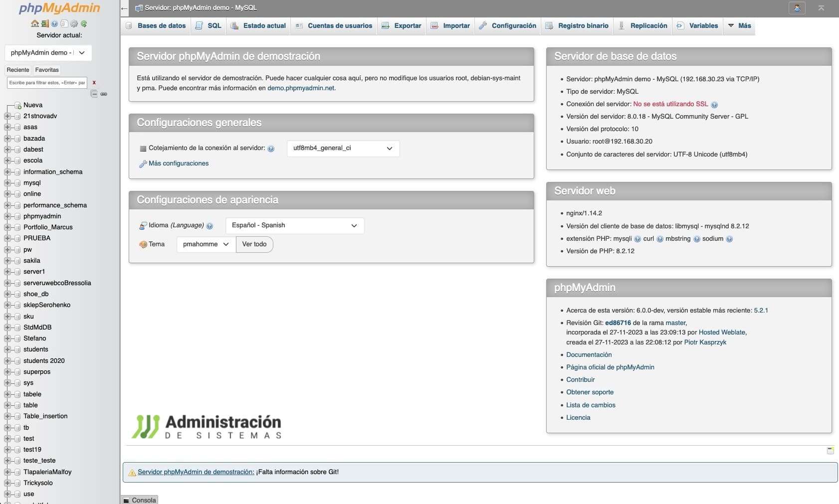
Task: Open the utf8mb4_general_ci collation dropdown
Action: 343,148
